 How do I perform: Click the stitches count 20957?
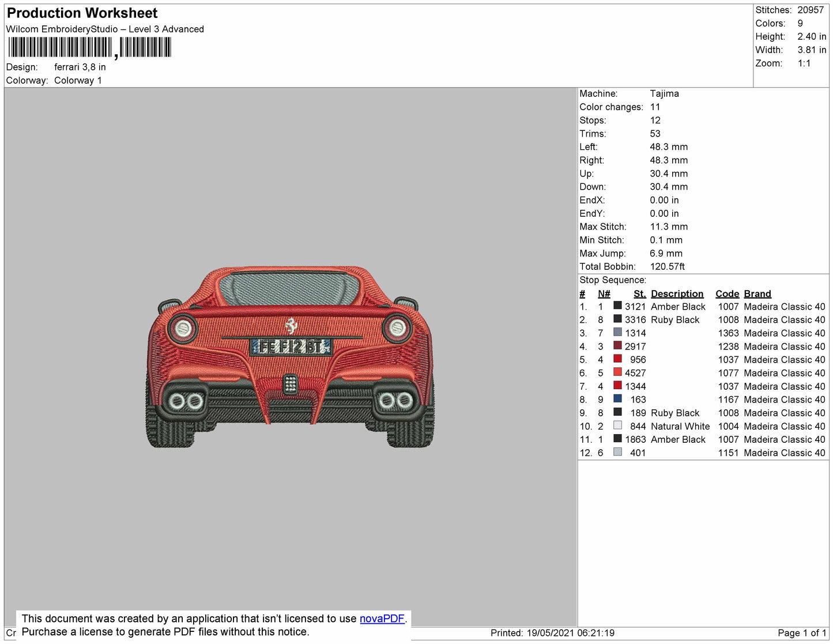pyautogui.click(x=811, y=10)
